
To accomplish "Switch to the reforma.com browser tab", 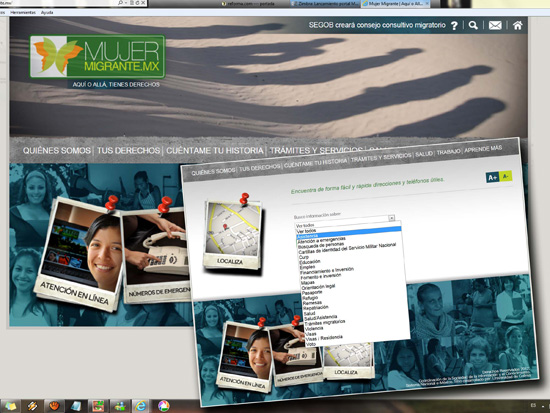I will 249,4.
